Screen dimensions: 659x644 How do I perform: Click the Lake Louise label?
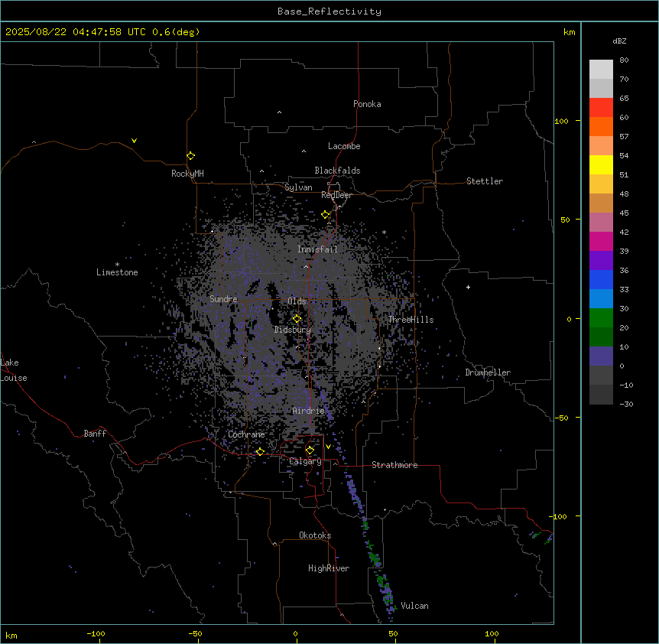(13, 370)
